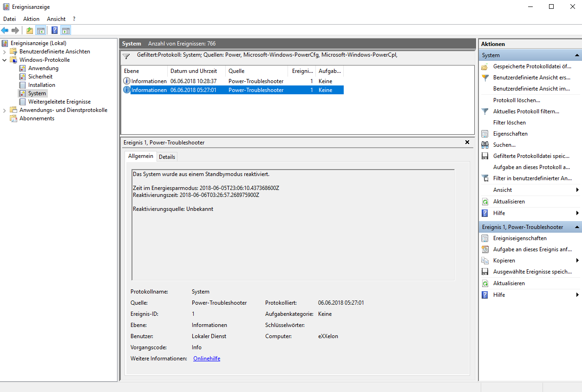Collapse the Ereignis 1, Power-Troubleshooter actions section

(577, 227)
